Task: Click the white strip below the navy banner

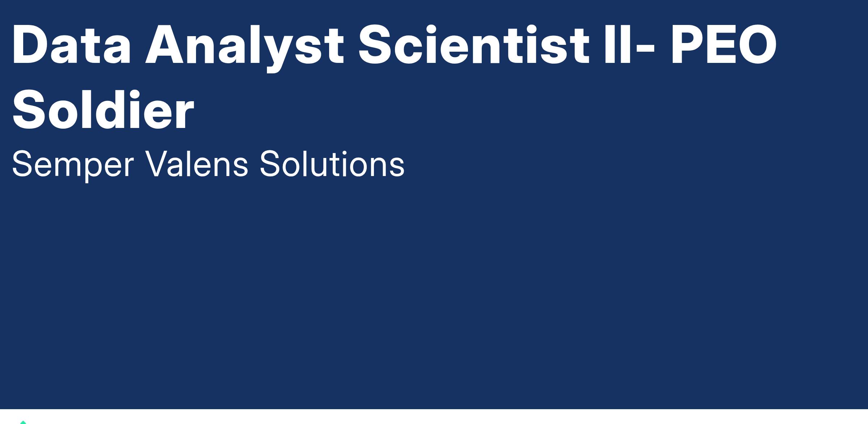Action: (x=434, y=417)
